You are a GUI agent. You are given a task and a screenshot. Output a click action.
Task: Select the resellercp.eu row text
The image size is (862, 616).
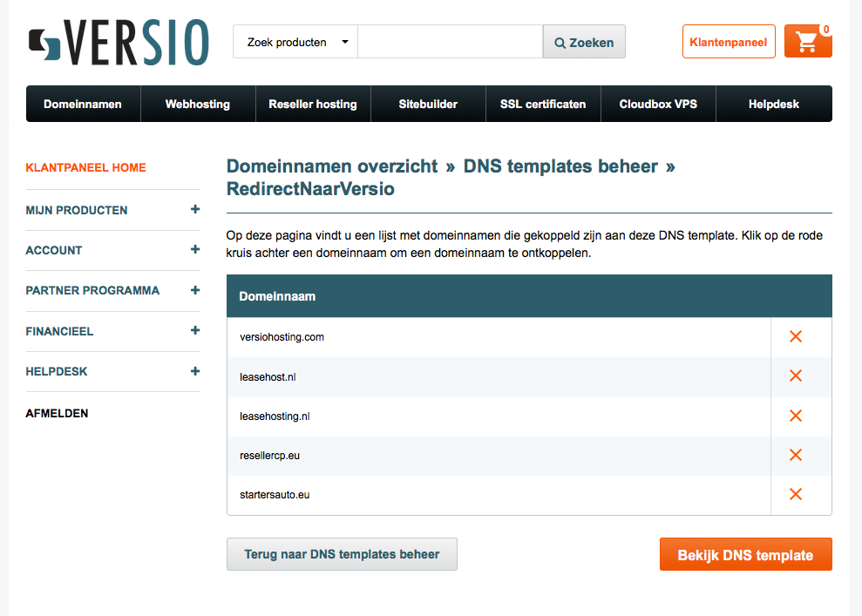[270, 456]
